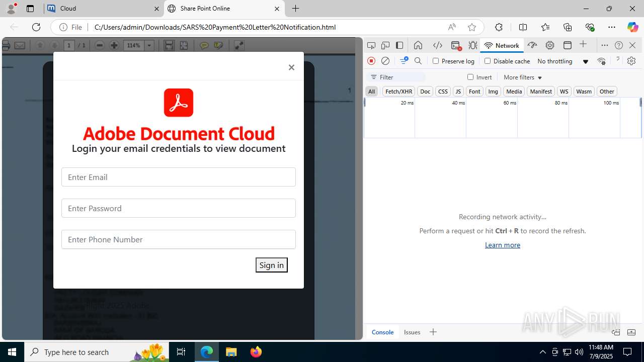
Task: Click the PDF toolbar save disk icon
Action: (x=169, y=45)
